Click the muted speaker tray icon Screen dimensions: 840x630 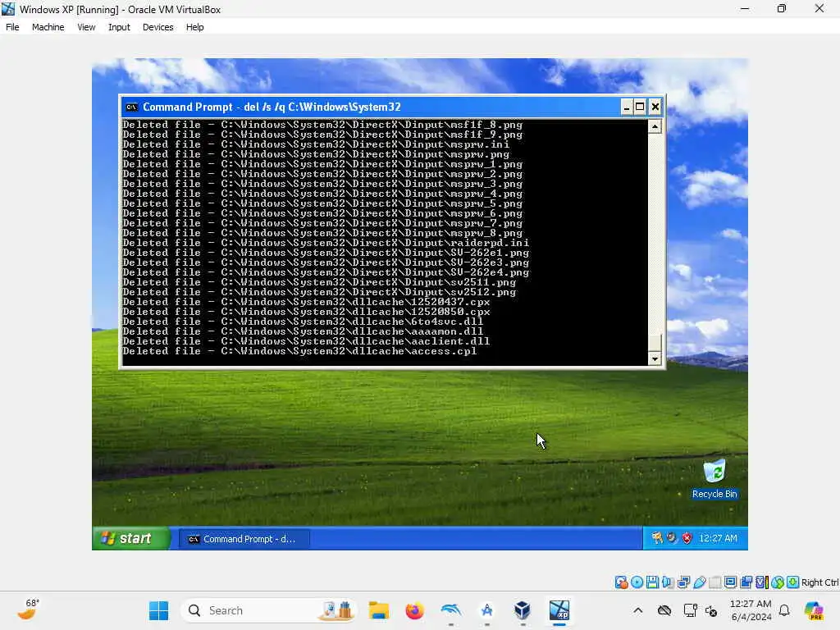tap(711, 610)
